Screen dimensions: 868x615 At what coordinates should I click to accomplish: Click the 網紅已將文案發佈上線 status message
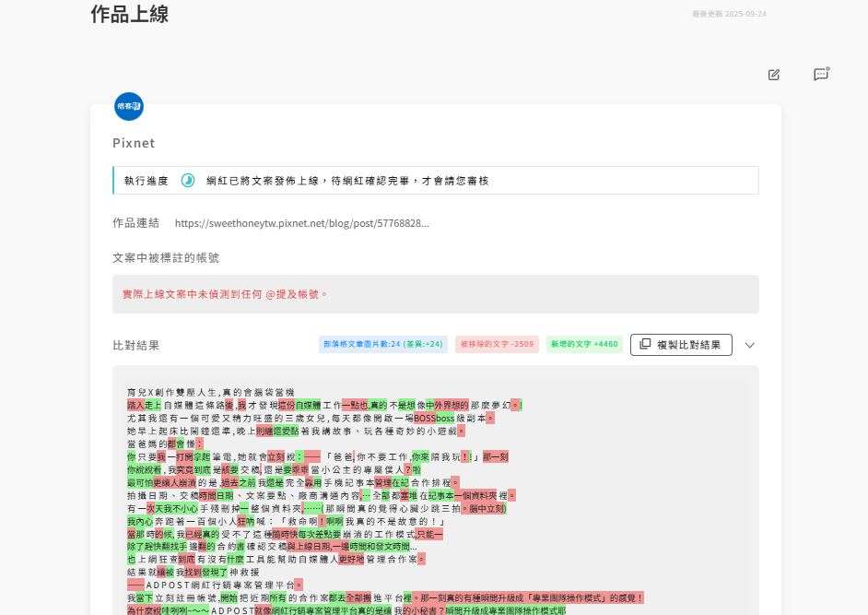(x=347, y=181)
